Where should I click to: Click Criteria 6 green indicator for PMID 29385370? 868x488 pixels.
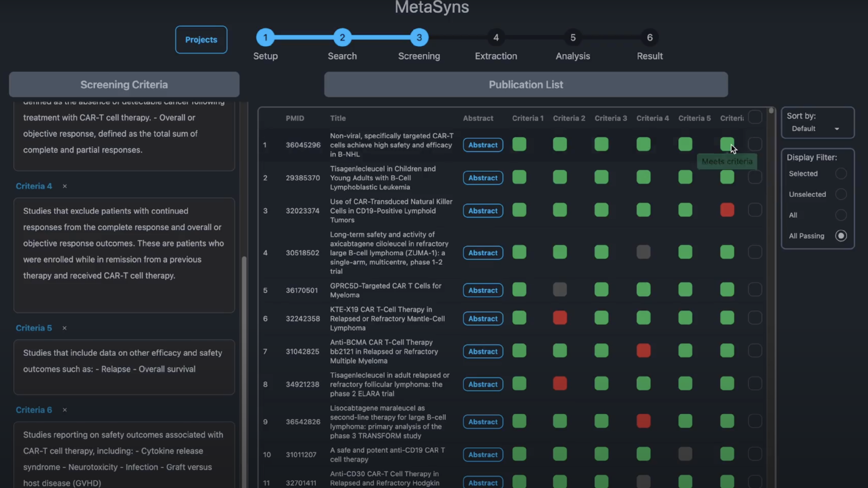tap(727, 177)
